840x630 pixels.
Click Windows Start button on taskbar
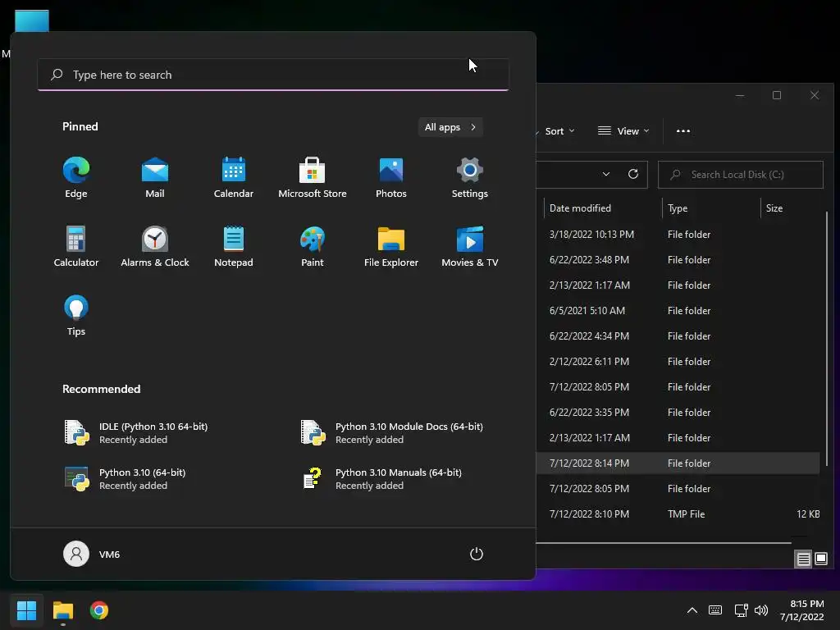coord(26,610)
